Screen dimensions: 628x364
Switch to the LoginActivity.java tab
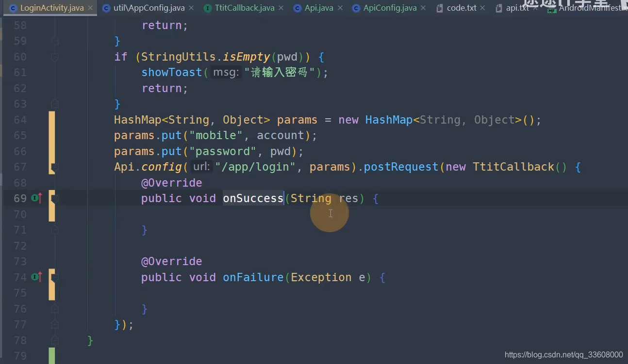[51, 8]
